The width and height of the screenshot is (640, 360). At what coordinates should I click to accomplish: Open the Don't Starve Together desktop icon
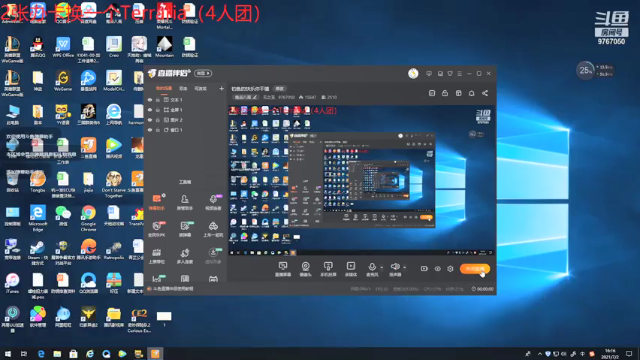tap(113, 184)
